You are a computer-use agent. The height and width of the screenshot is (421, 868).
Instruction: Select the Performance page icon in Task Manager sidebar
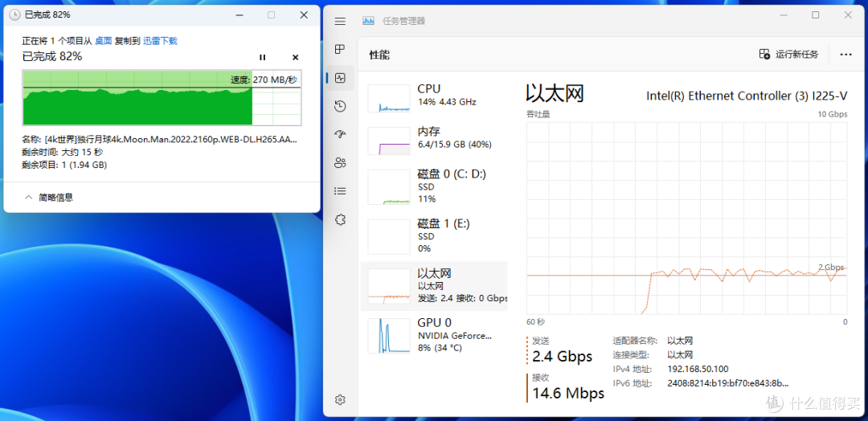[x=341, y=78]
